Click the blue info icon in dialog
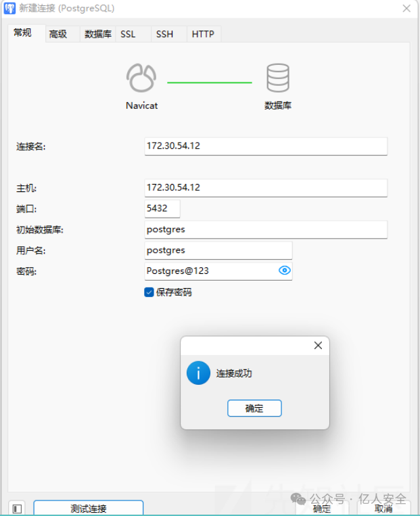This screenshot has width=420, height=516. click(198, 373)
